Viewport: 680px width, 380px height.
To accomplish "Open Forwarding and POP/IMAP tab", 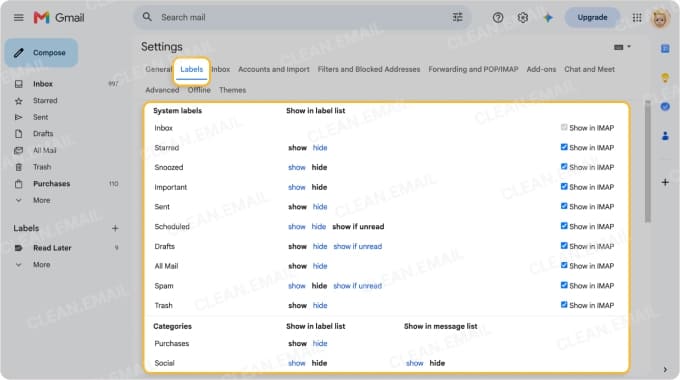I will click(473, 69).
